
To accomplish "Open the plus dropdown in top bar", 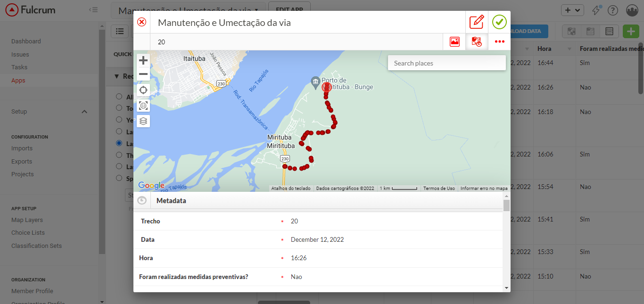I will click(x=572, y=10).
